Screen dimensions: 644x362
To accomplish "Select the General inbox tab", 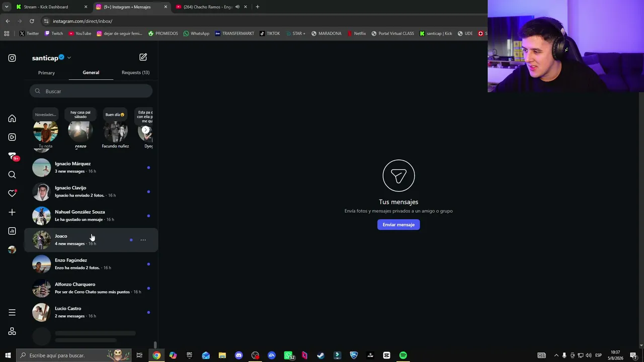I will (91, 72).
